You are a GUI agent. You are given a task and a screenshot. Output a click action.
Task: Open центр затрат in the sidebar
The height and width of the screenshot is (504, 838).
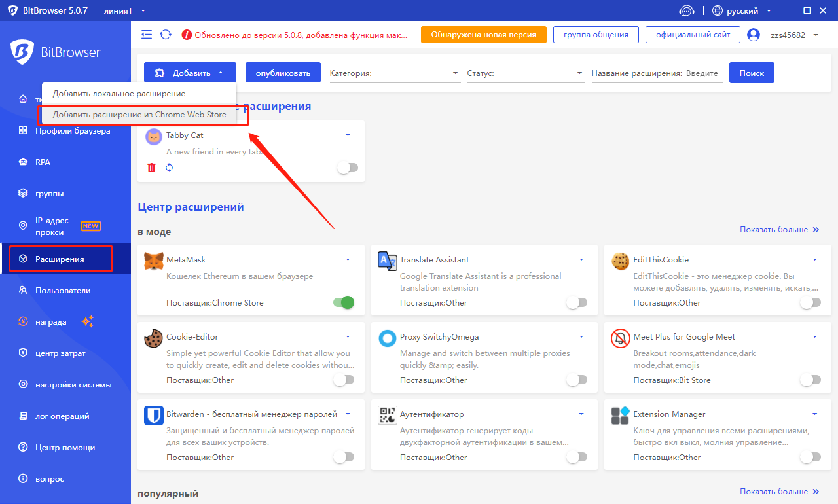click(65, 353)
